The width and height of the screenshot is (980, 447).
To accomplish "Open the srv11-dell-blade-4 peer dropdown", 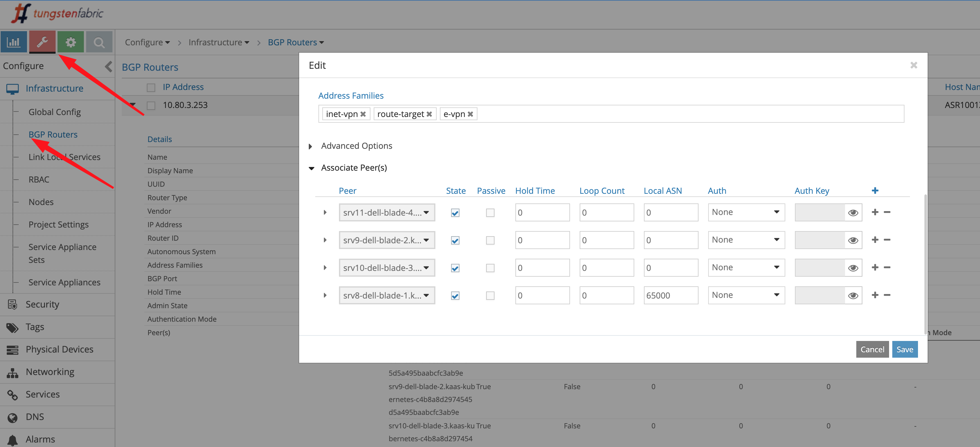I will pyautogui.click(x=387, y=213).
